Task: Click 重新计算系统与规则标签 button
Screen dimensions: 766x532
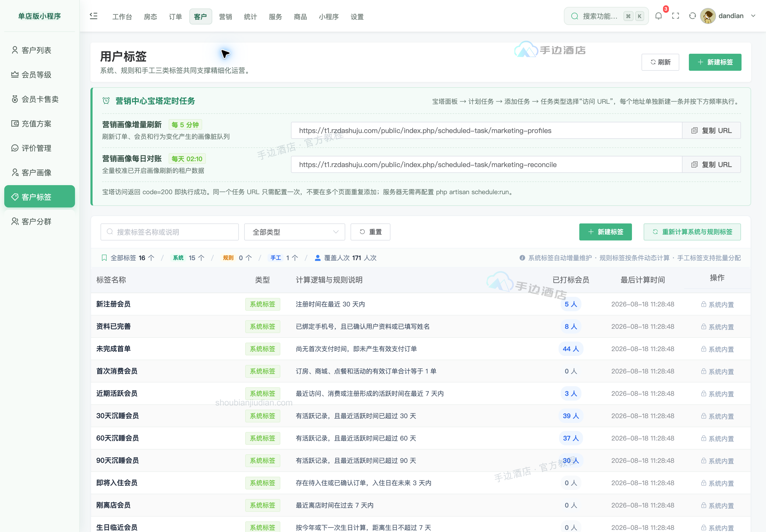Action: 692,232
